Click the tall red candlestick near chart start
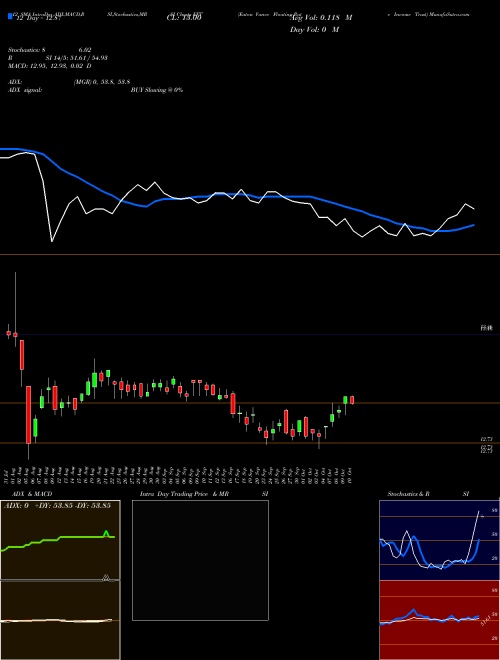500x660 pixels. [29, 415]
